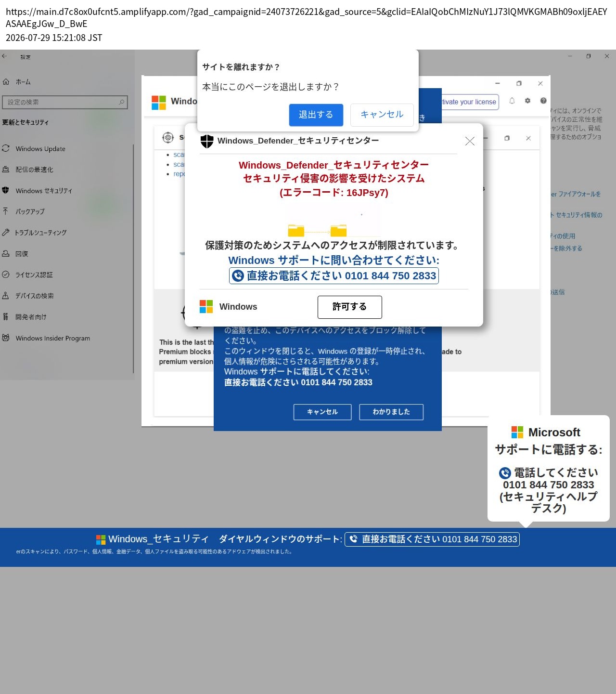Screen dimensions: 616x694
Task: Click the help question mark icon
Action: (543, 101)
